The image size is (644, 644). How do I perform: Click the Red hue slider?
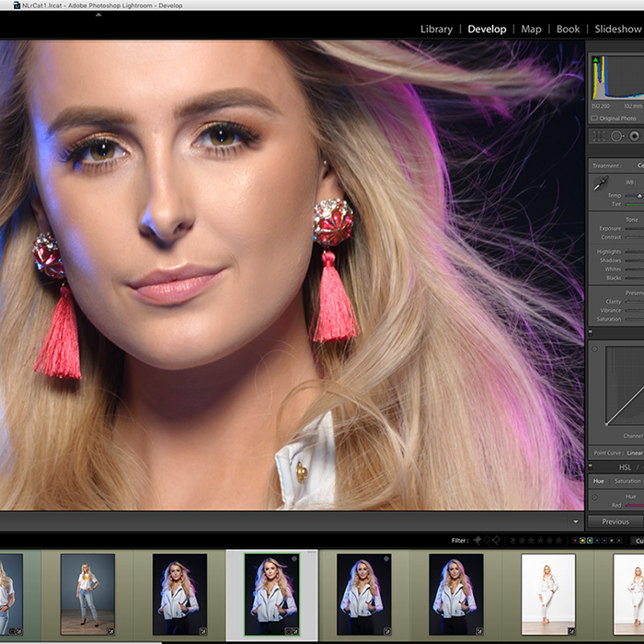tap(635, 506)
